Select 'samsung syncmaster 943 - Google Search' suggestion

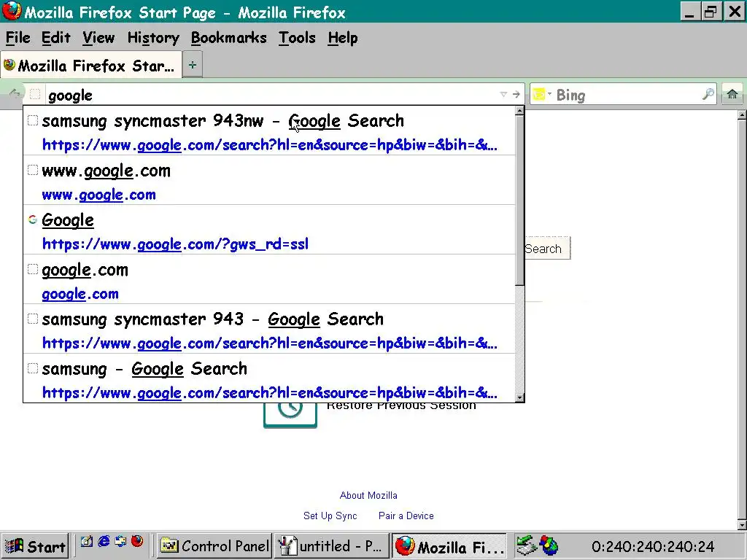tap(269, 329)
